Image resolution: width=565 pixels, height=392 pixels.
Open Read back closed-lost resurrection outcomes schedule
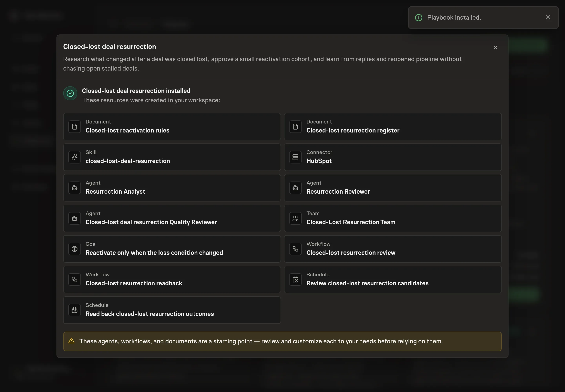(x=172, y=310)
